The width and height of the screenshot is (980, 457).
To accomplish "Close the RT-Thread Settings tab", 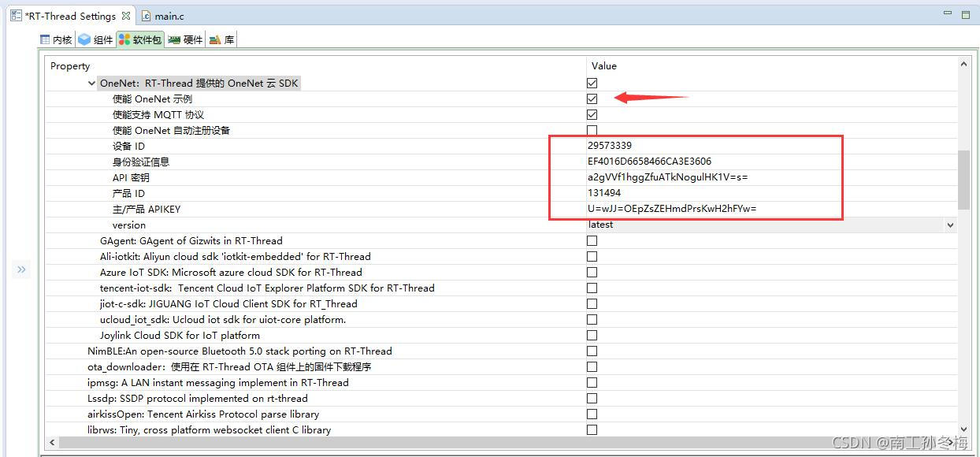I will tap(126, 16).
